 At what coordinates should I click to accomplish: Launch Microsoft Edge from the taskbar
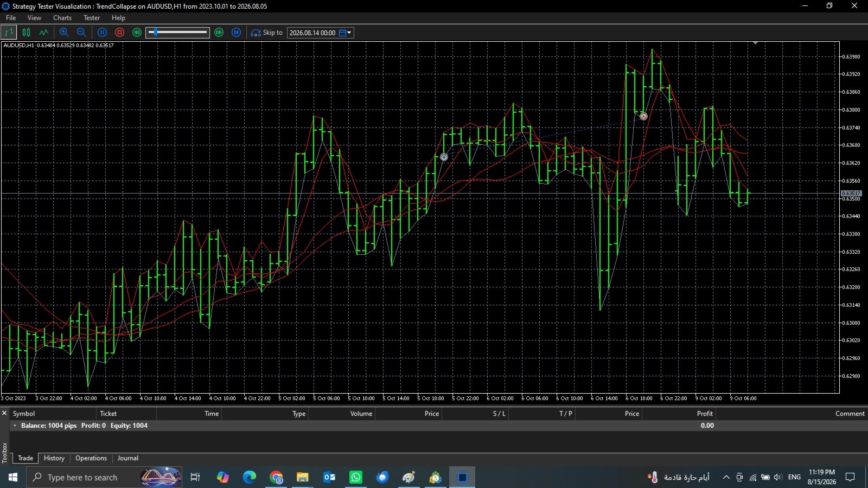(x=250, y=477)
